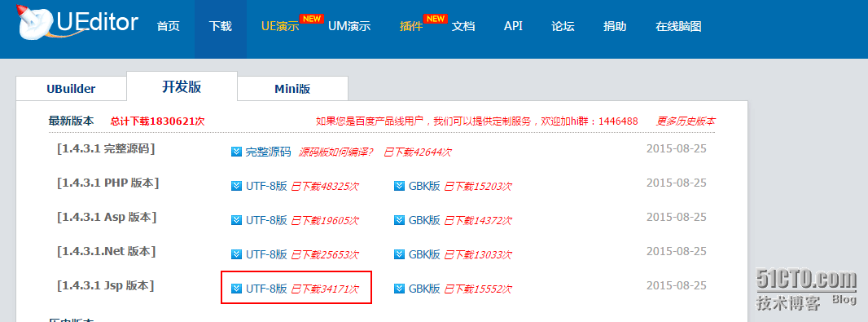This screenshot has height=322, width=868.
Task: Click the 最新版本 heading
Action: pyautogui.click(x=71, y=121)
